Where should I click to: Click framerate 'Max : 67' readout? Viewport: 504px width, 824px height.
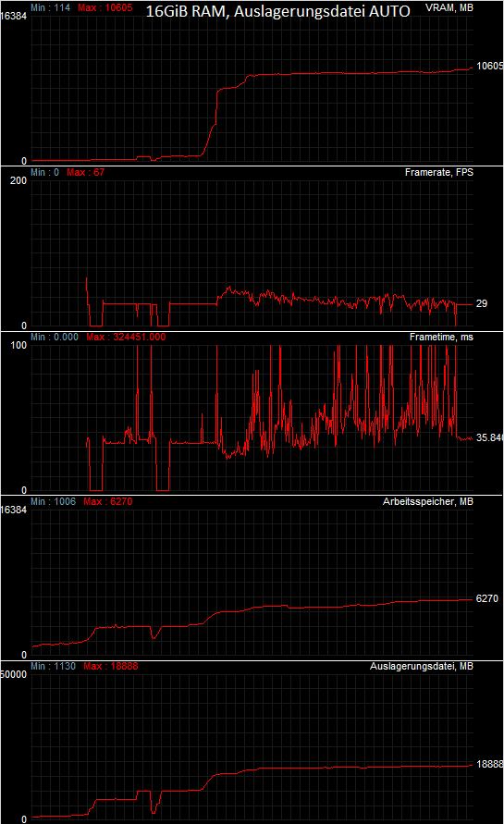click(x=86, y=172)
